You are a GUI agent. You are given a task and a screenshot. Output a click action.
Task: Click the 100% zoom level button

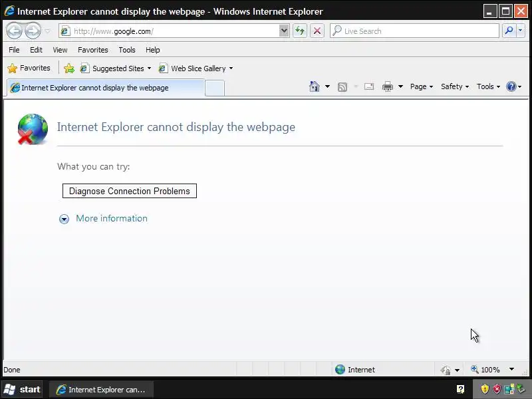pos(485,370)
